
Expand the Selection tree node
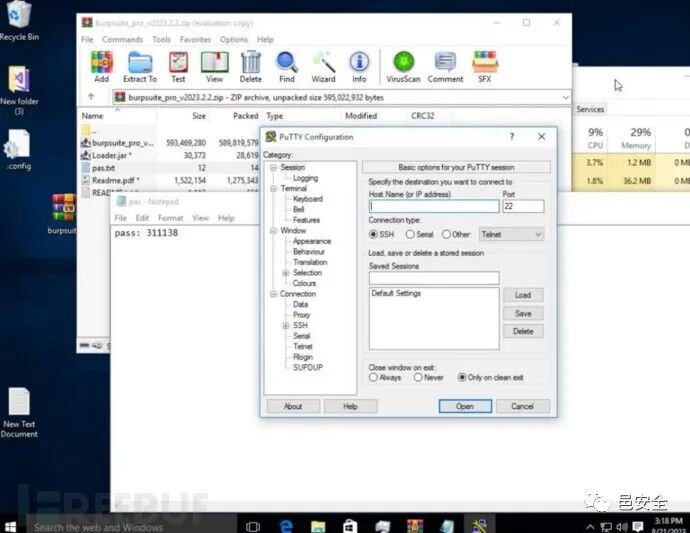click(286, 273)
